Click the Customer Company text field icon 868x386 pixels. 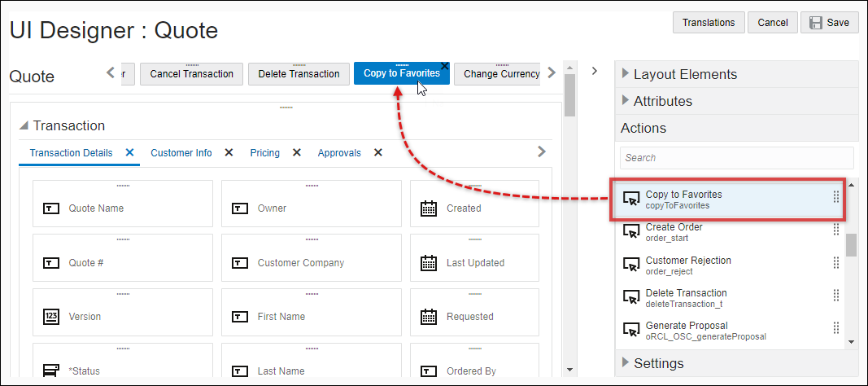point(240,263)
